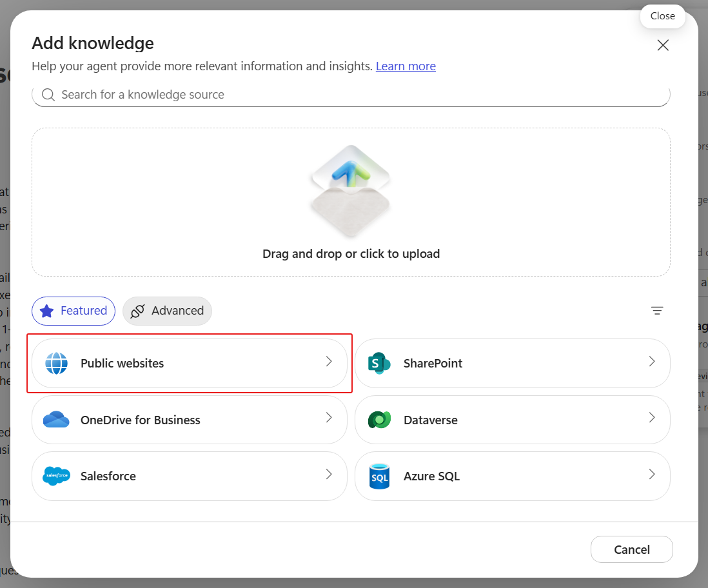Click the Salesforce cloud logo icon
The image size is (708, 588).
coord(56,476)
